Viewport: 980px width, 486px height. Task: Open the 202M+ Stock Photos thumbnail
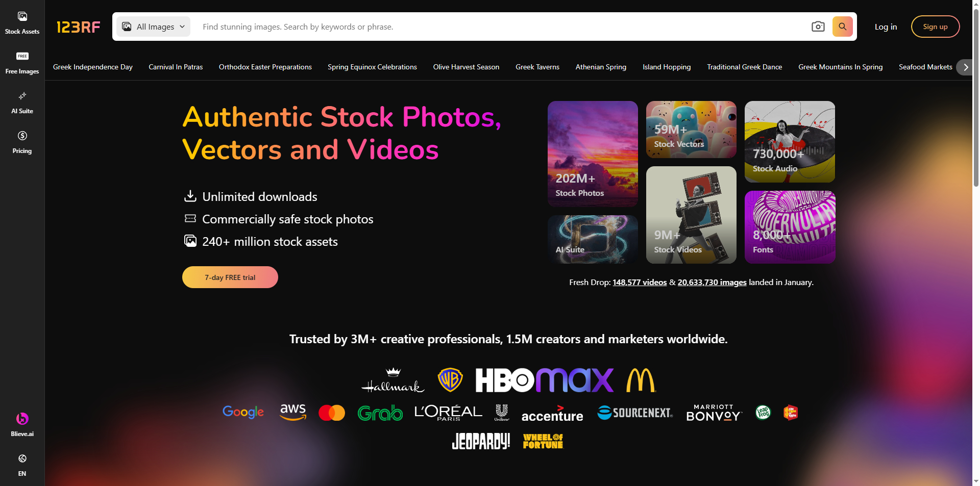click(593, 154)
